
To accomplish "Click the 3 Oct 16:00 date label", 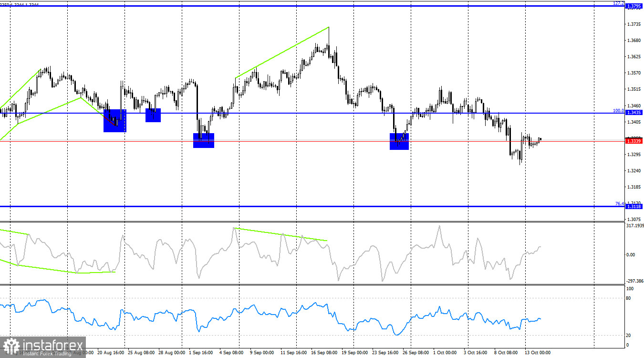I will 476,353.
